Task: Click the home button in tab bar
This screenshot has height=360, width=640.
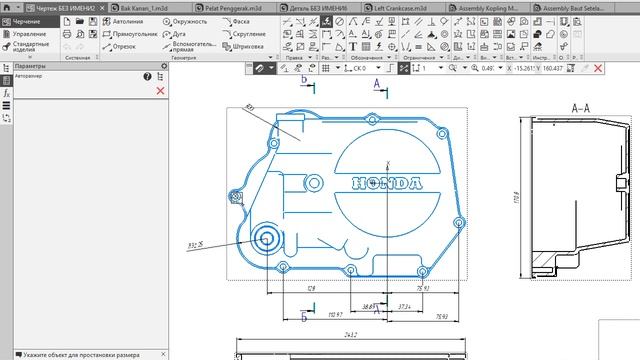Action: pos(7,8)
